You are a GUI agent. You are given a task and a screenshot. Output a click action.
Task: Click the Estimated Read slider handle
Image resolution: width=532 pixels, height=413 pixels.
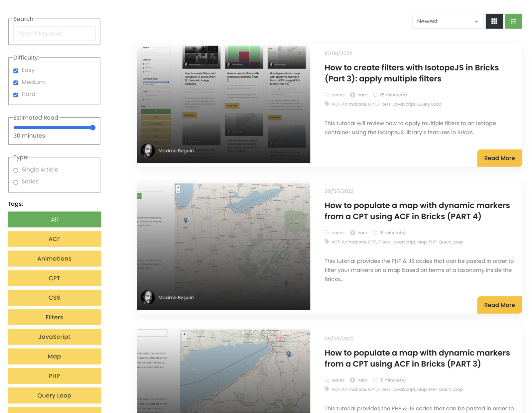point(93,128)
